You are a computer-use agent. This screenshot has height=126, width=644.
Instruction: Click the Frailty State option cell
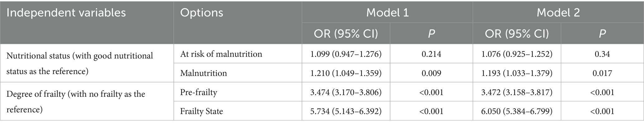coord(202,111)
